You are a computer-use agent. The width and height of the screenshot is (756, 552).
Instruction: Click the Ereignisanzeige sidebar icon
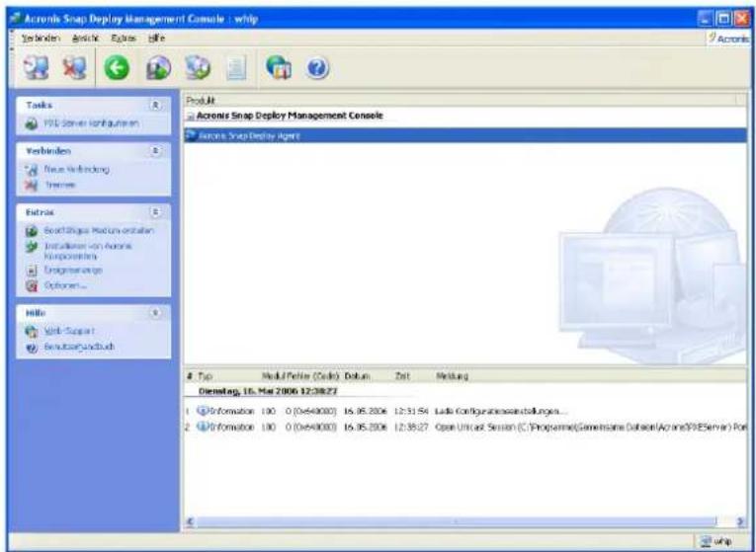click(32, 271)
